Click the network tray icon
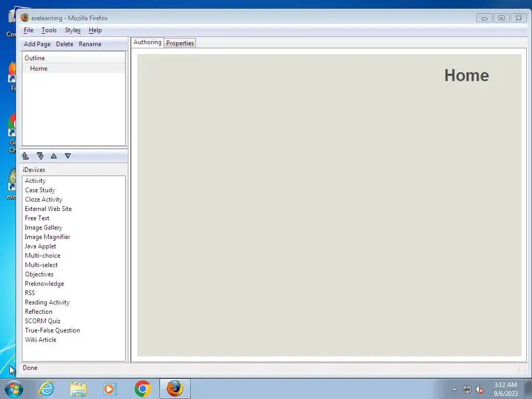The image size is (532, 399). (467, 390)
